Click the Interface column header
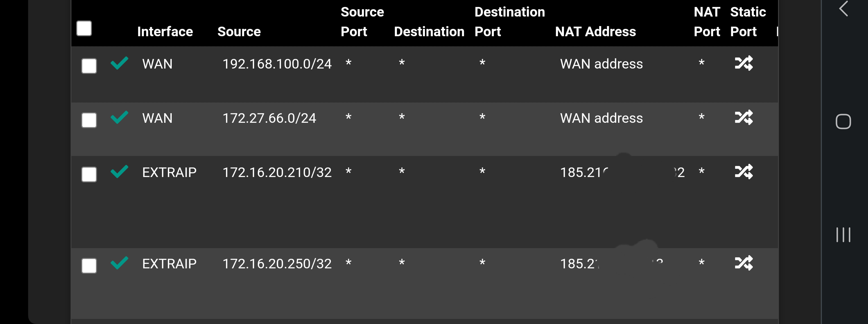This screenshot has width=868, height=324. (165, 31)
